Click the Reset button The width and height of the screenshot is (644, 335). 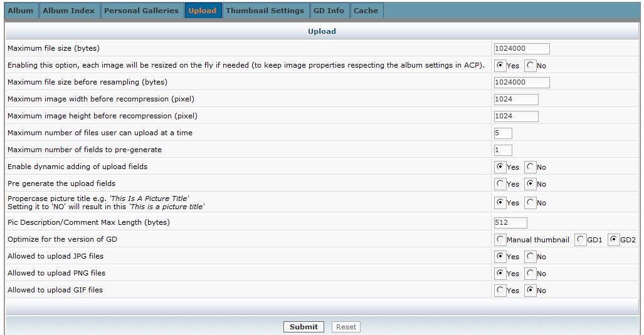point(346,327)
